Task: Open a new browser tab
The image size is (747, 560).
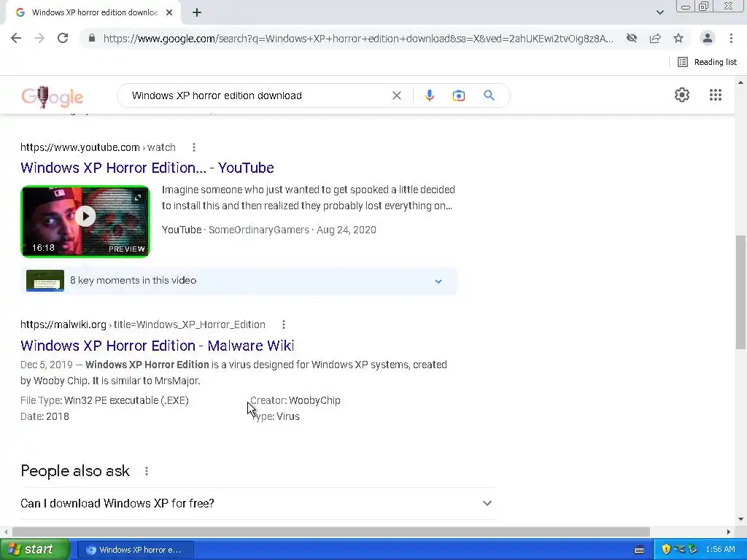Action: coord(197,13)
